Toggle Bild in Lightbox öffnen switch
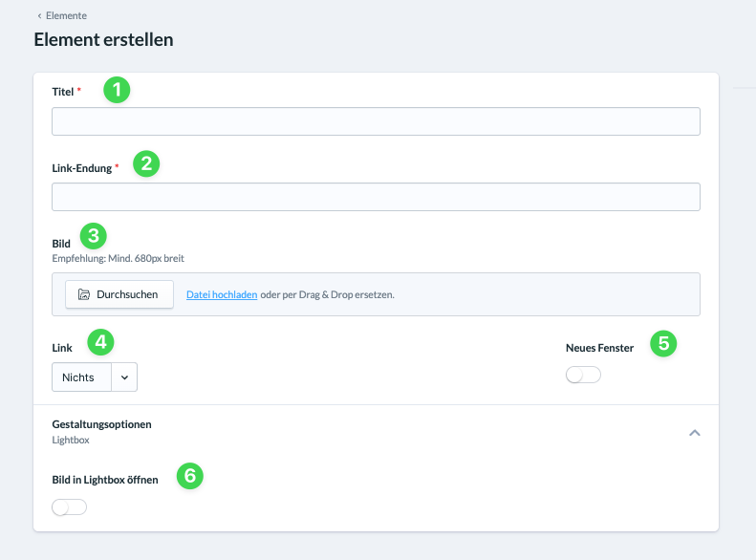Screen dimensions: 756x560 [70, 507]
